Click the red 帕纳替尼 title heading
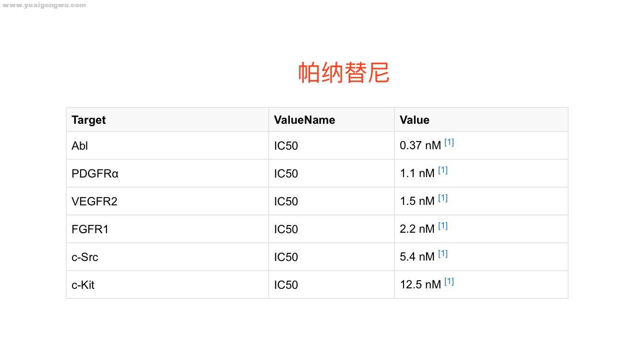The height and width of the screenshot is (356, 644). [343, 73]
